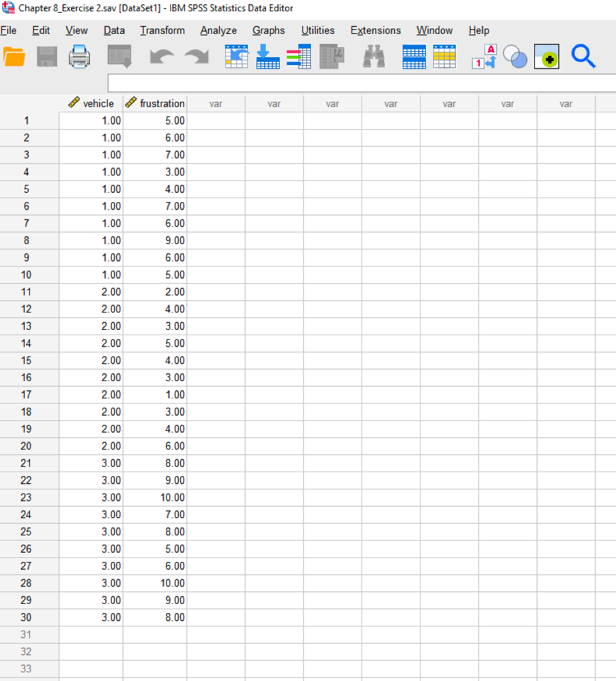Image resolution: width=616 pixels, height=681 pixels.
Task: Open a data file with the folder icon
Action: [x=15, y=57]
